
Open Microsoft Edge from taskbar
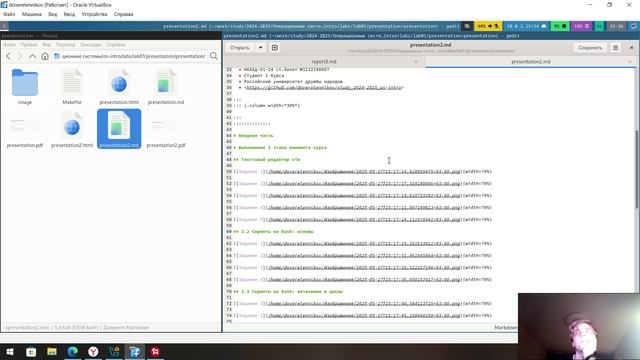coord(73,351)
